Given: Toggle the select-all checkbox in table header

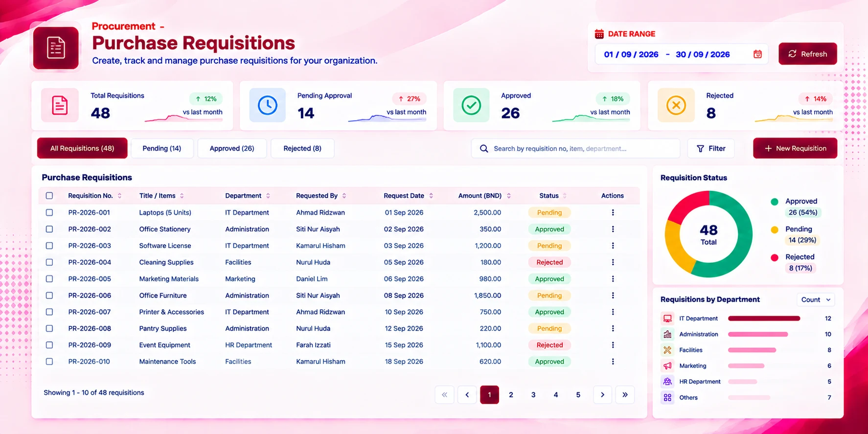Looking at the screenshot, I should 49,196.
